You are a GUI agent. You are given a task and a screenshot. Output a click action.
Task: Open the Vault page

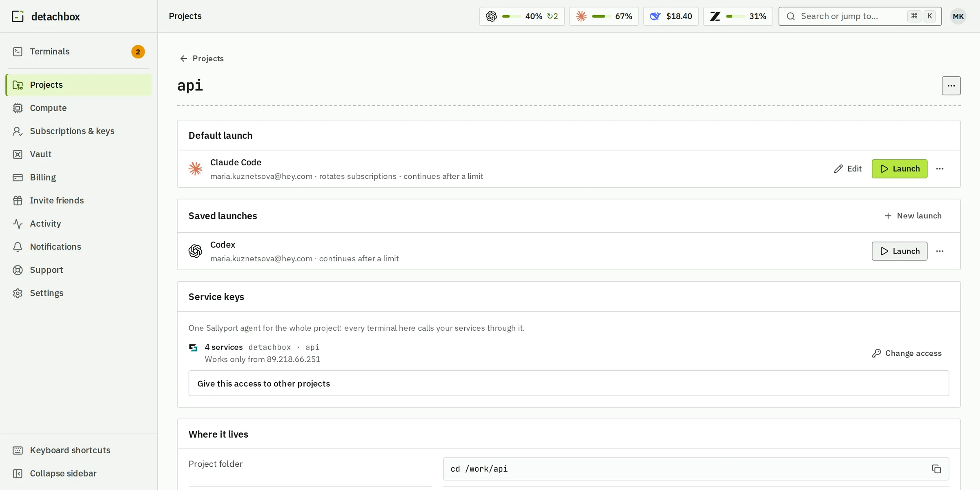[x=78, y=154]
